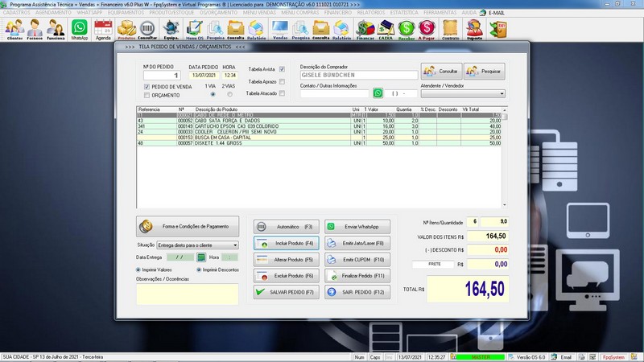The height and width of the screenshot is (362, 644).
Task: Open the Fornece suppliers icon
Action: click(x=35, y=30)
